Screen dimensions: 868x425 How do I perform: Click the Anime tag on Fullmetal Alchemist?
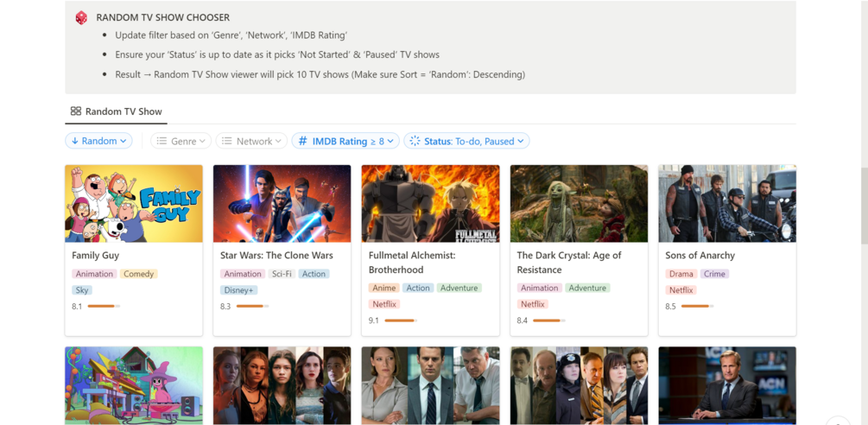(384, 288)
